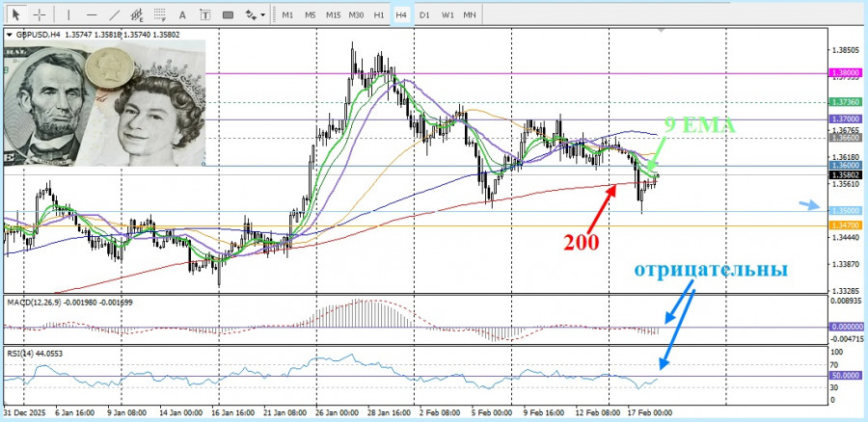Enable the D1 timeframe

(424, 14)
